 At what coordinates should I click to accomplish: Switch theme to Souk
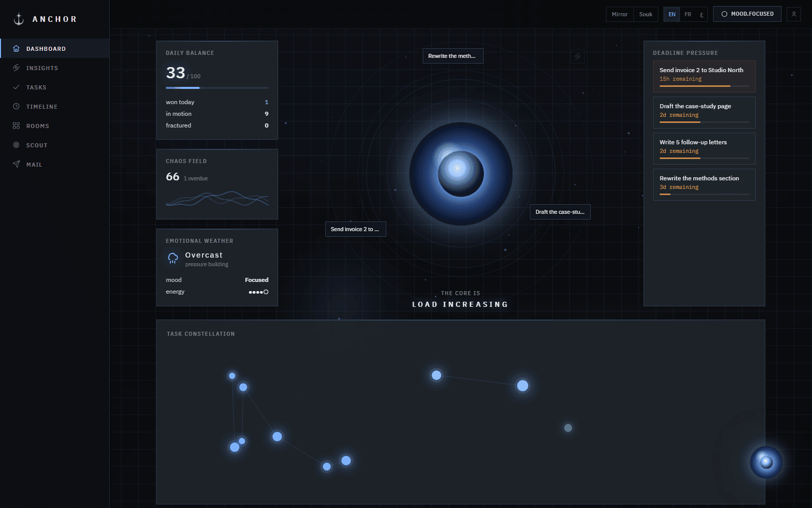646,14
